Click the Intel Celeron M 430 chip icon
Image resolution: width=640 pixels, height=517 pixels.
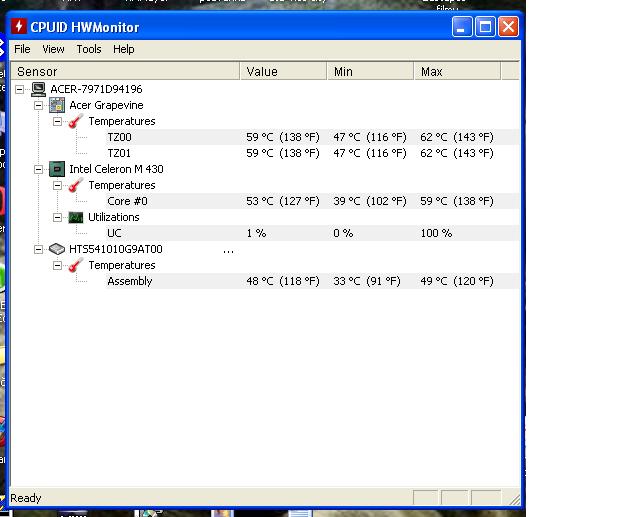click(x=57, y=169)
